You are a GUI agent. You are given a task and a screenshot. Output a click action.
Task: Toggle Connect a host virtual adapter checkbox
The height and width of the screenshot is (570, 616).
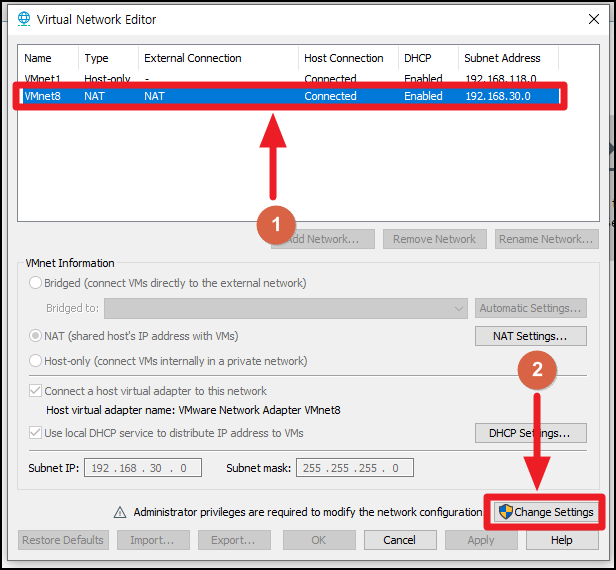coord(35,391)
